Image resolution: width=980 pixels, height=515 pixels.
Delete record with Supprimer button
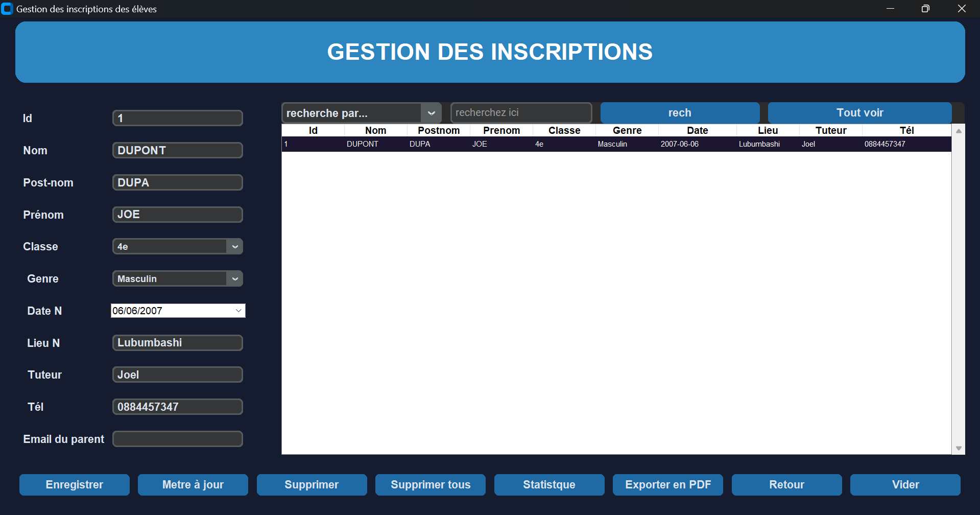(x=312, y=484)
